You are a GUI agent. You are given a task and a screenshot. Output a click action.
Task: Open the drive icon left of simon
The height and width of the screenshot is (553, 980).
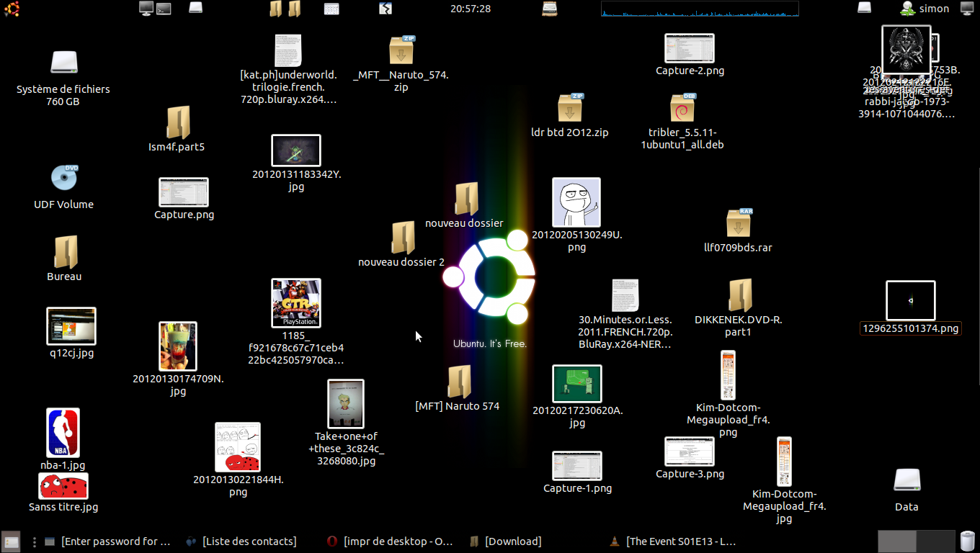(865, 9)
